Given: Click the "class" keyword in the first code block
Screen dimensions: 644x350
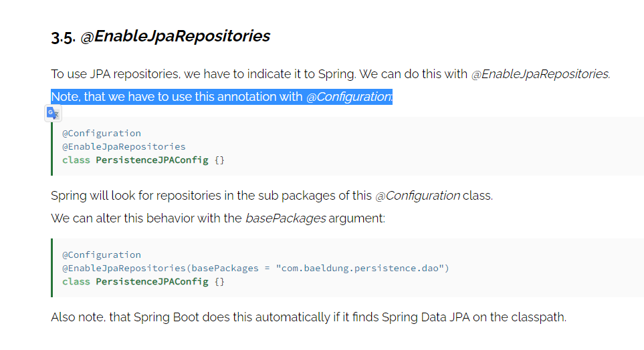Looking at the screenshot, I should (76, 160).
